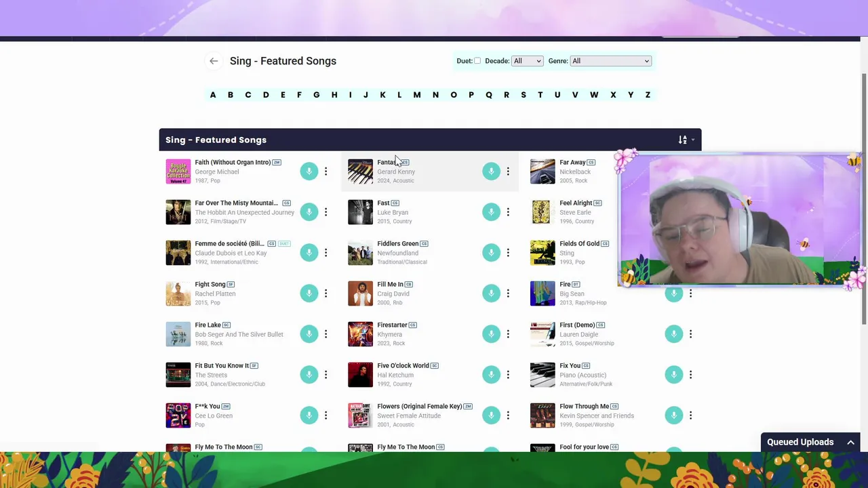Open options menu for Flow Through Me
Screen dimensions: 868x488
[690, 415]
